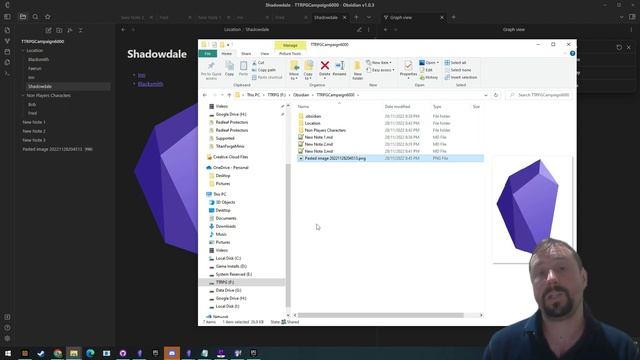Select New Note 1.md in Explorer
640x360 pixels.
[318, 137]
